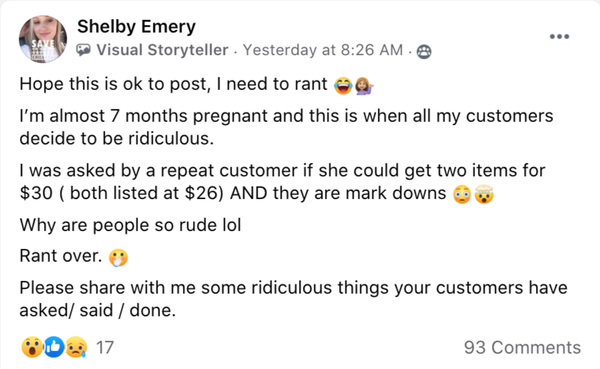Click the hand-over-mouth emoji after Rant over

point(118,258)
